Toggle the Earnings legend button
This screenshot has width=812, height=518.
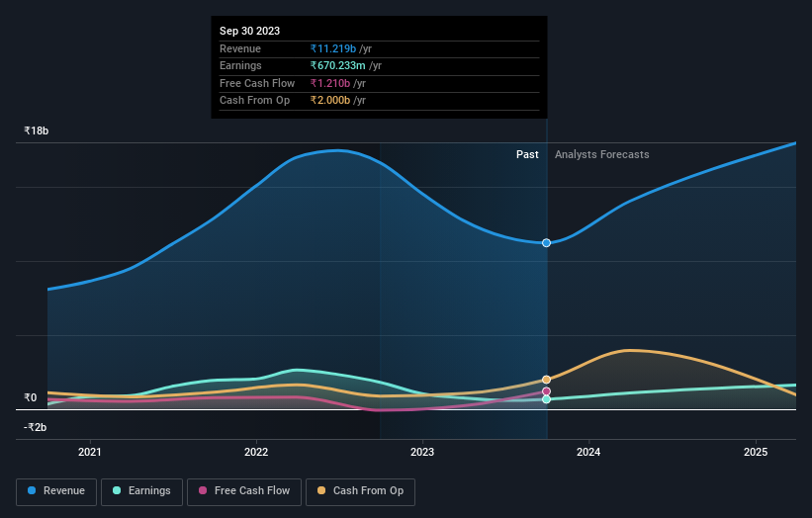[x=141, y=491]
